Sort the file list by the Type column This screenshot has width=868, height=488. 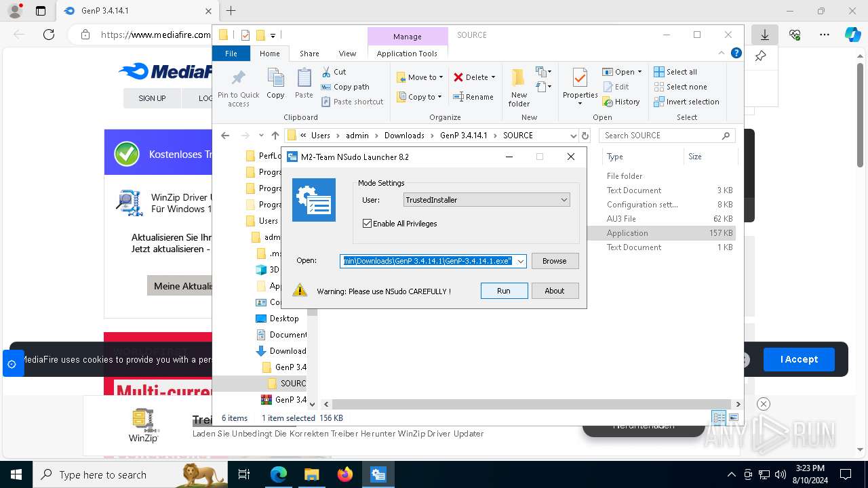pos(643,157)
